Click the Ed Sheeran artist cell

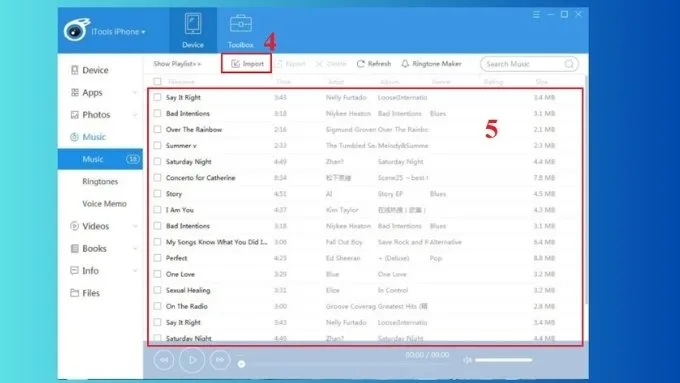pos(343,258)
